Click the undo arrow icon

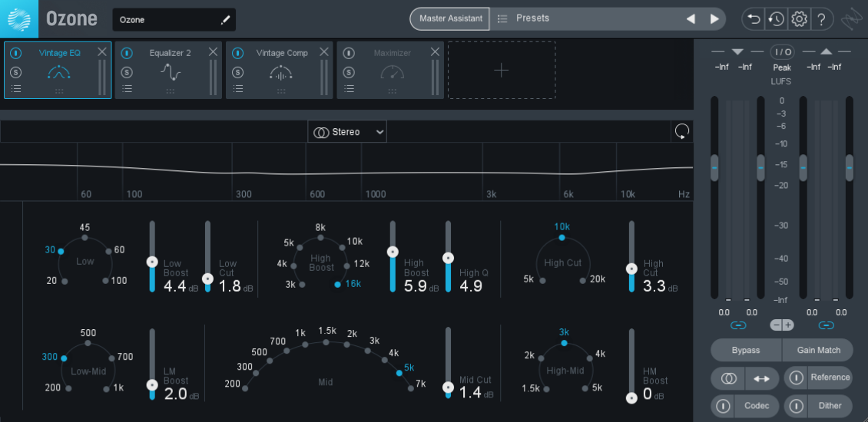pyautogui.click(x=754, y=19)
